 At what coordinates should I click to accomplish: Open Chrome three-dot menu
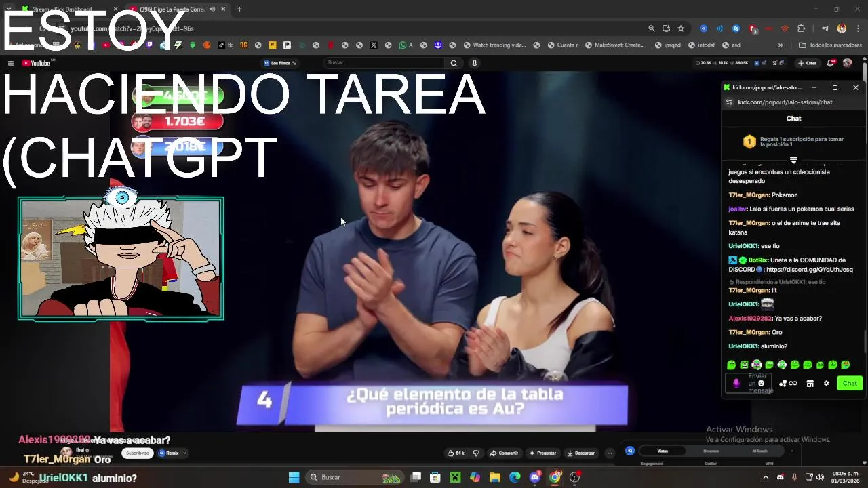pyautogui.click(x=859, y=28)
